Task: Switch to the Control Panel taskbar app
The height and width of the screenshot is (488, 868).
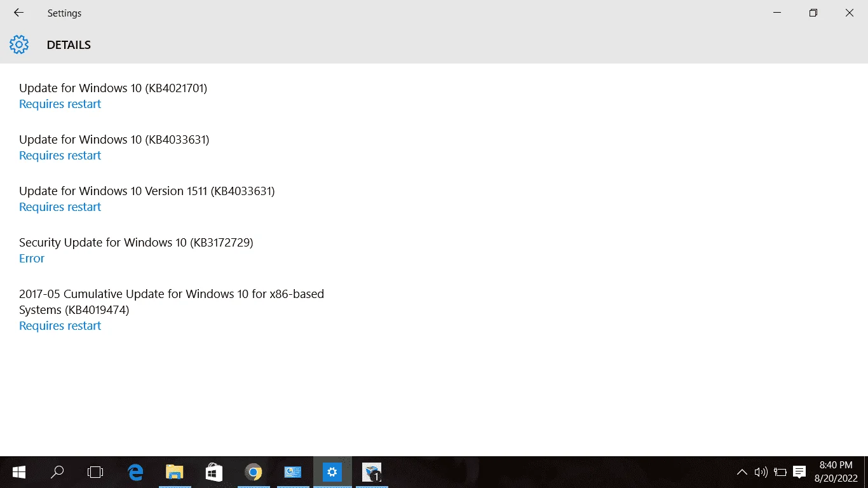Action: coord(293,472)
